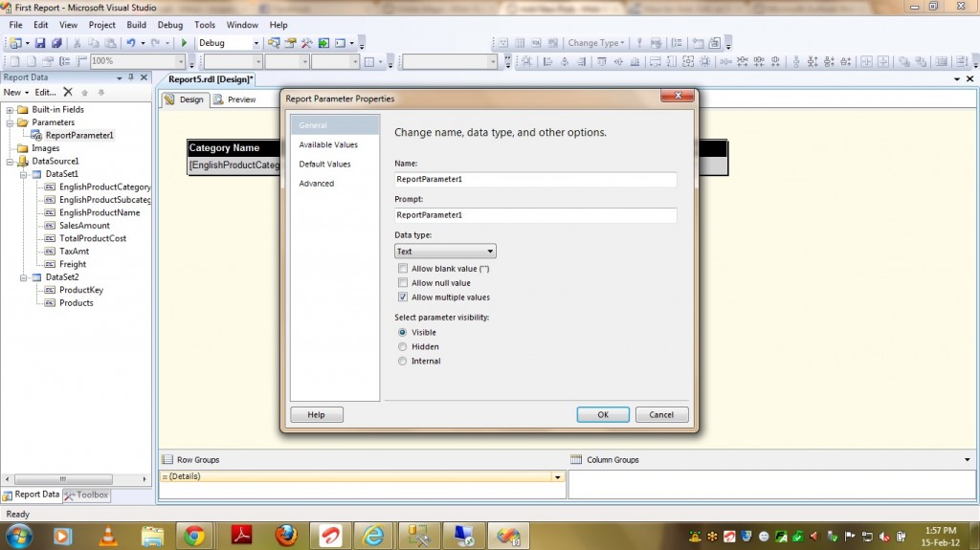Image resolution: width=980 pixels, height=550 pixels.
Task: Uncheck Allow multiple values
Action: click(x=403, y=297)
